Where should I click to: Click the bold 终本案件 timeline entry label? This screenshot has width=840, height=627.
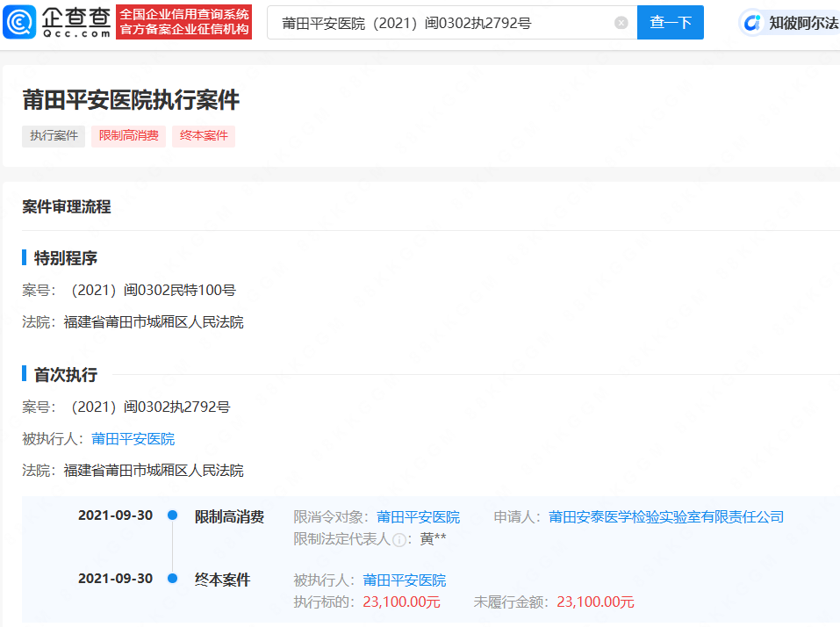(222, 580)
